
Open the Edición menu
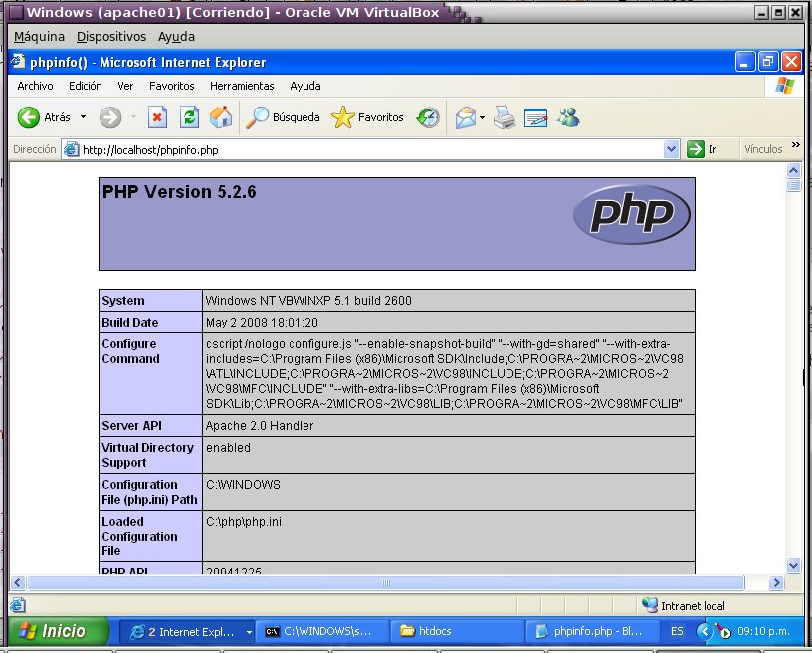86,86
